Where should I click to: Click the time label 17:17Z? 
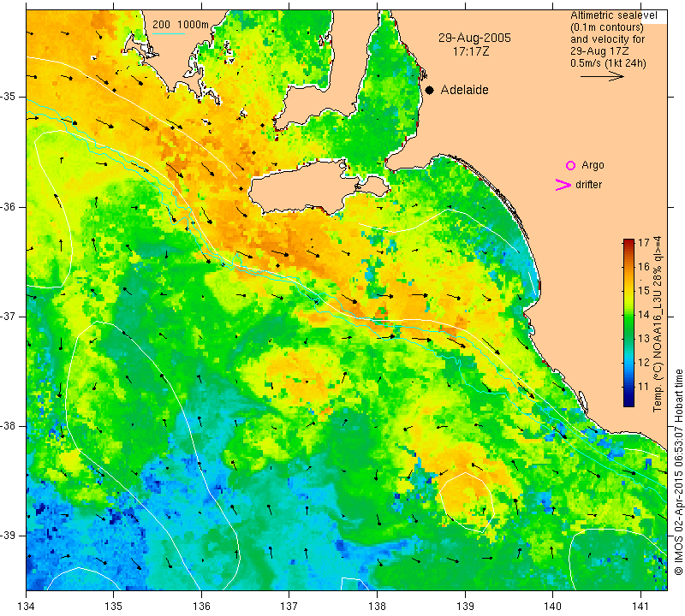pyautogui.click(x=471, y=51)
